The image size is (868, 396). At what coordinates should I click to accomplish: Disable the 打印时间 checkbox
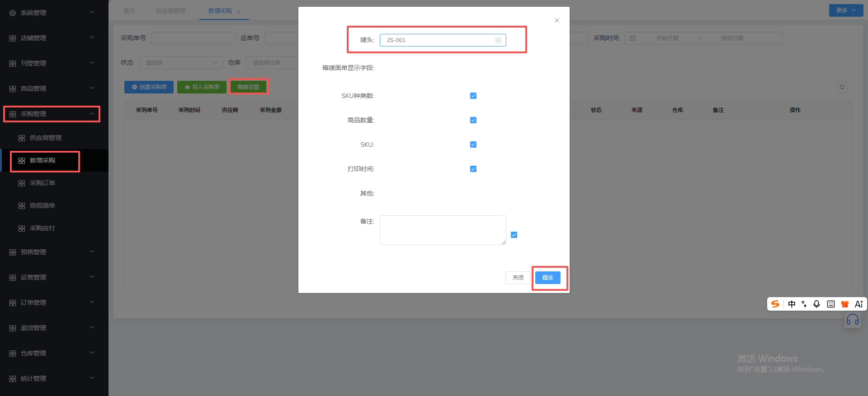pyautogui.click(x=473, y=169)
